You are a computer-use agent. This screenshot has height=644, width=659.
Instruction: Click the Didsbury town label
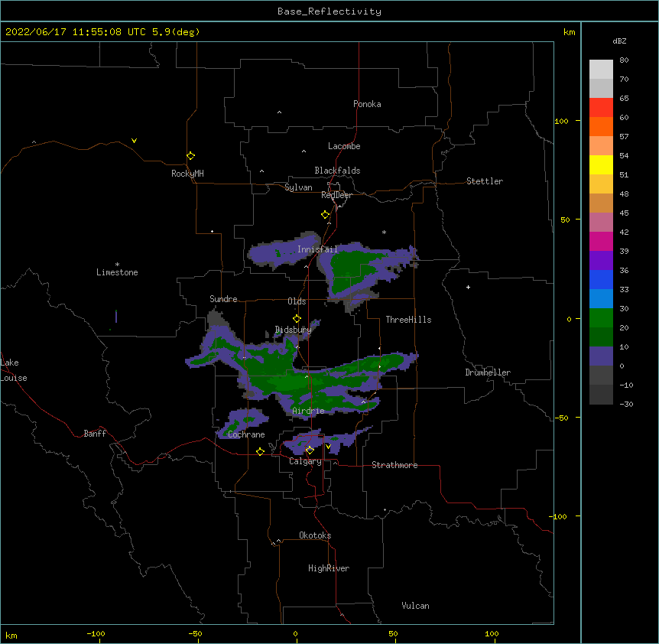pos(293,330)
